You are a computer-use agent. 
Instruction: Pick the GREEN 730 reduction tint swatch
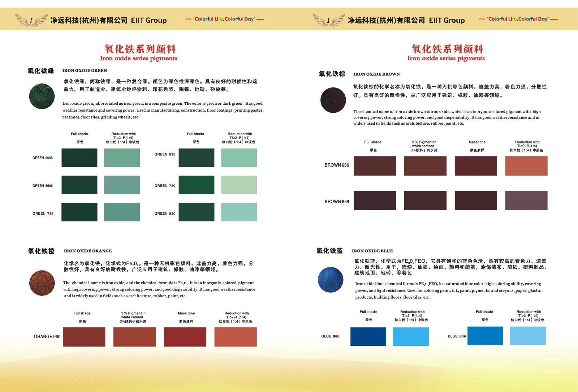[x=239, y=185]
